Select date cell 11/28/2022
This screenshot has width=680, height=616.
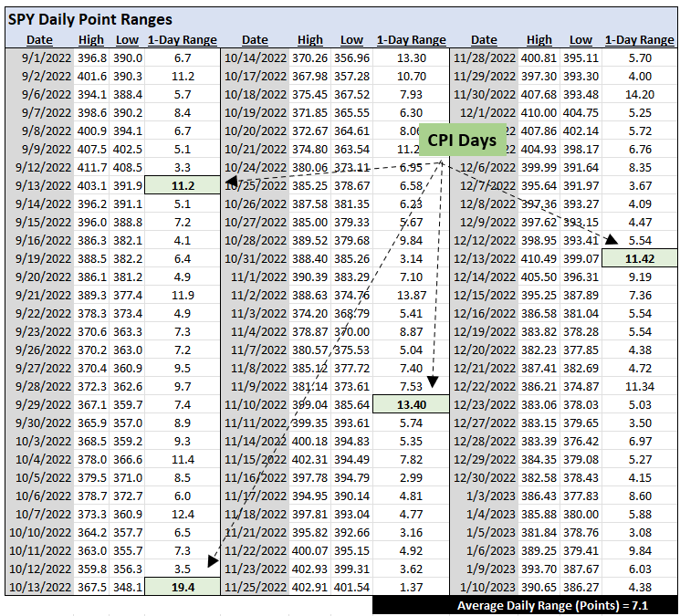click(485, 57)
